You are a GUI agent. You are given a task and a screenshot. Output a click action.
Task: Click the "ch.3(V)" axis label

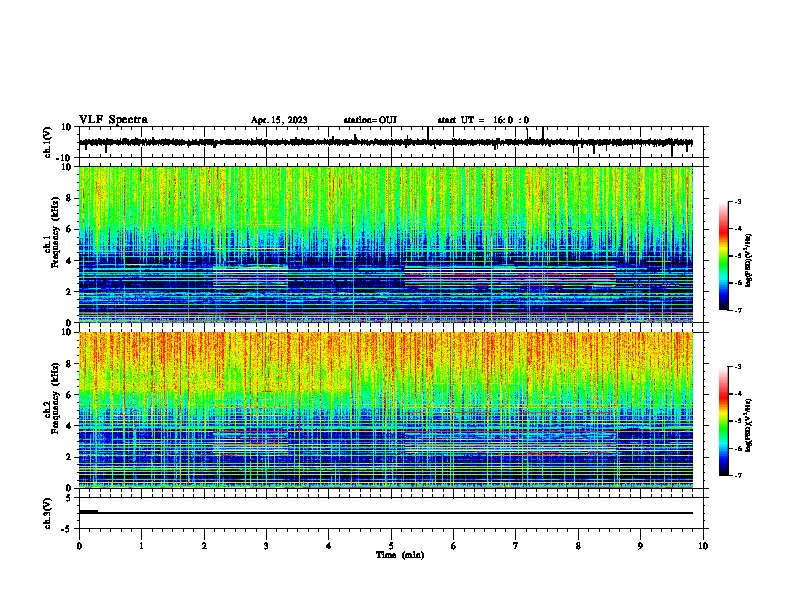tap(48, 513)
